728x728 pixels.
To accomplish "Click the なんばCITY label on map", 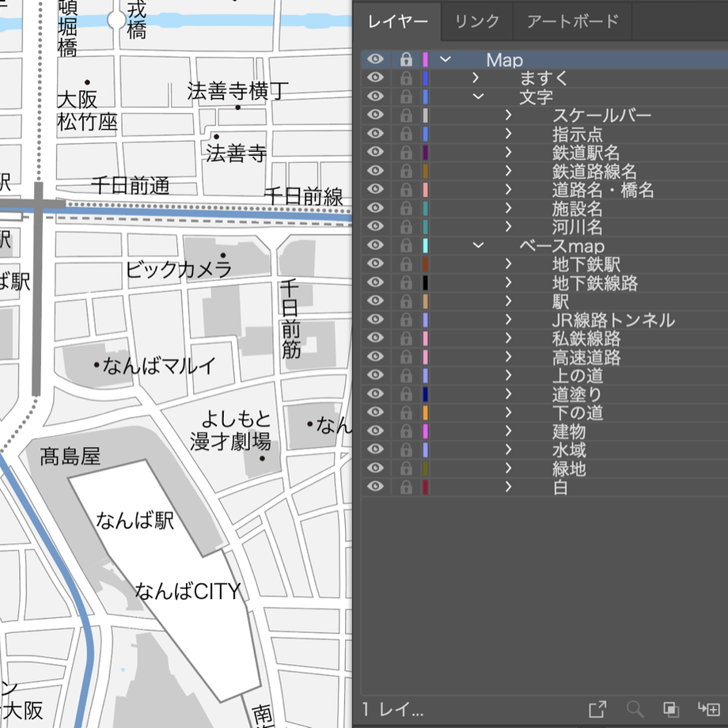I will (x=188, y=592).
